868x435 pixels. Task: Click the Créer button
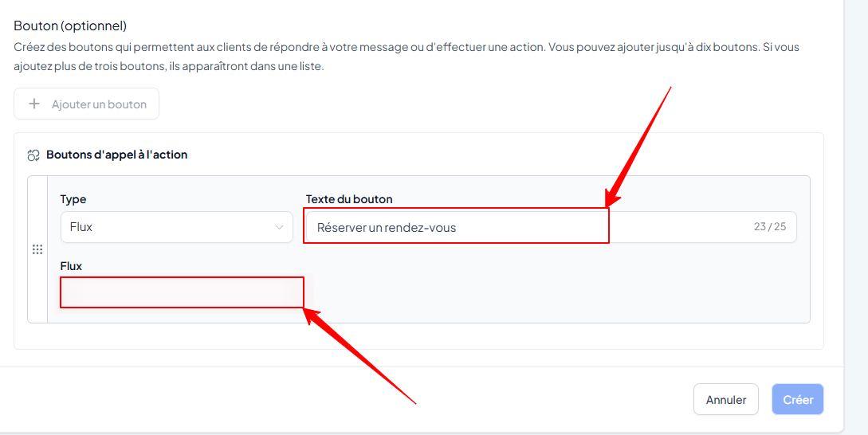[798, 400]
